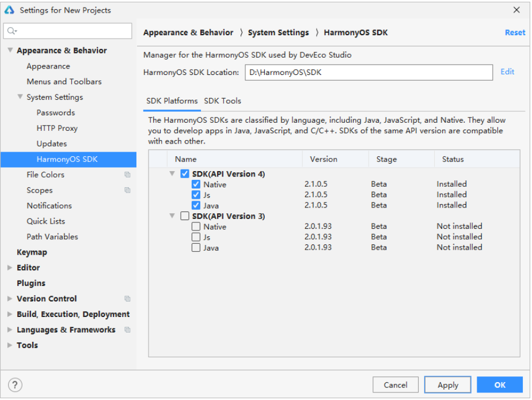The height and width of the screenshot is (400, 532).
Task: Uncheck the SDK(API Version 4) checkbox
Action: 185,173
